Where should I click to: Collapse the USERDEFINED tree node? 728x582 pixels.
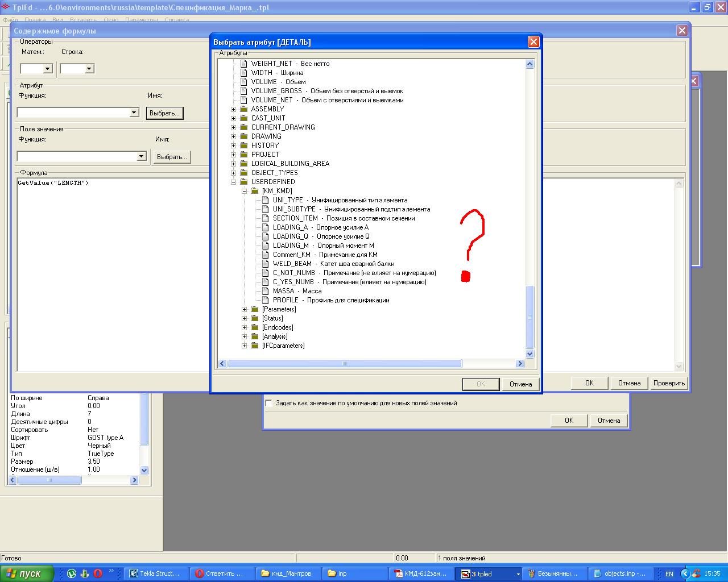pyautogui.click(x=233, y=182)
